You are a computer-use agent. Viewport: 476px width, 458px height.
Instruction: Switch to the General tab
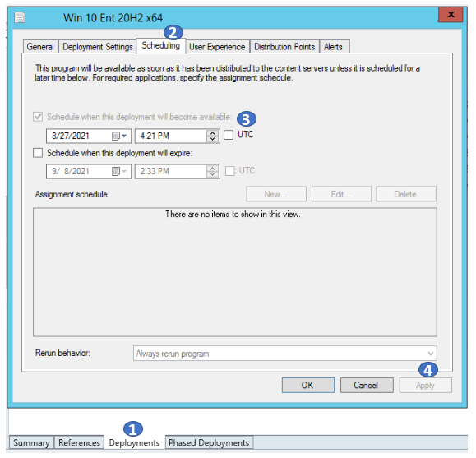click(40, 47)
